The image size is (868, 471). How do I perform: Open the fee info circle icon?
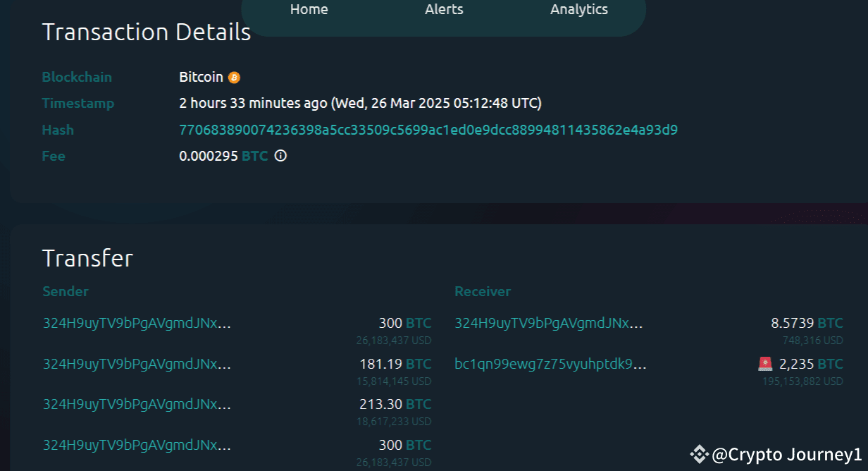click(280, 155)
